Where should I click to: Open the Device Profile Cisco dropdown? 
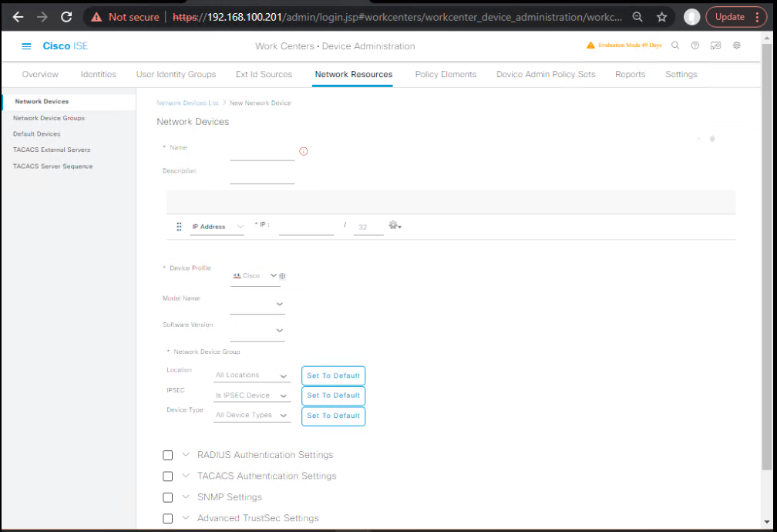[x=255, y=276]
